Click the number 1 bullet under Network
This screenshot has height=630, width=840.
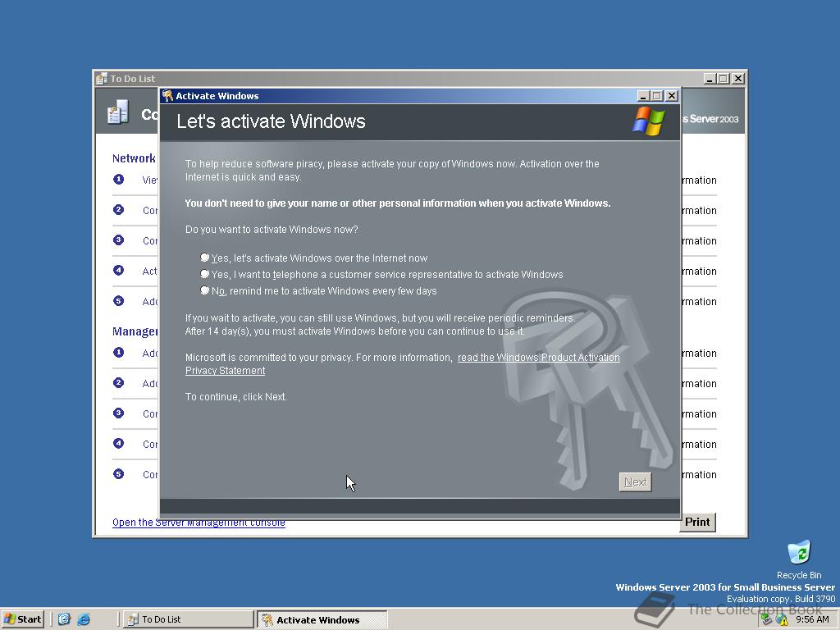pos(118,179)
